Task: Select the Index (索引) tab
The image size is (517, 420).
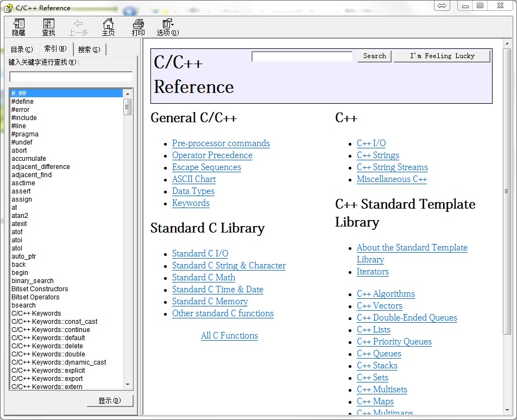Action: coord(55,49)
